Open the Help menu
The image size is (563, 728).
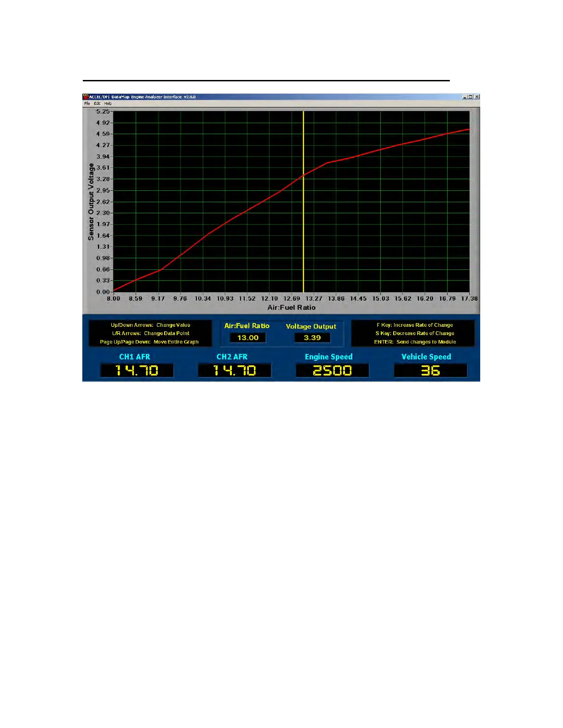point(108,103)
